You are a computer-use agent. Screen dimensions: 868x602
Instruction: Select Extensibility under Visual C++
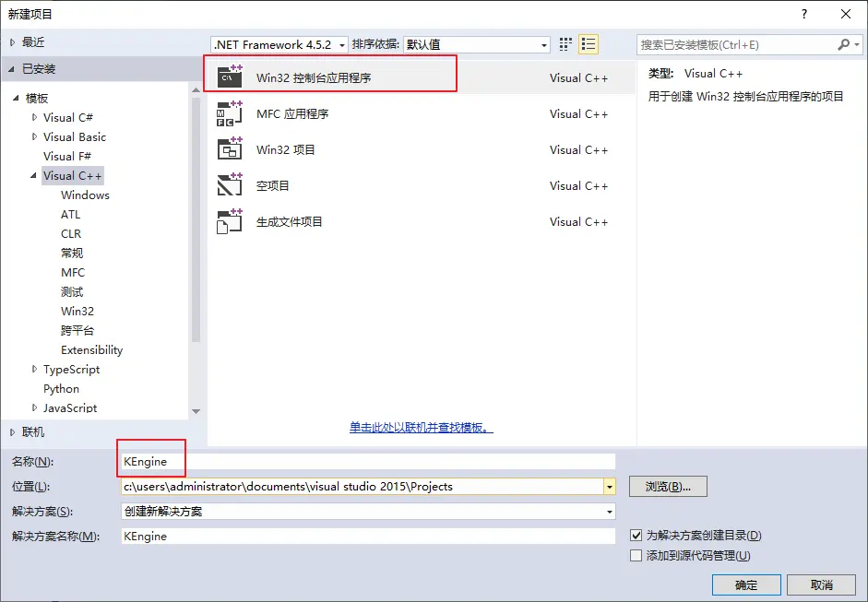(92, 349)
